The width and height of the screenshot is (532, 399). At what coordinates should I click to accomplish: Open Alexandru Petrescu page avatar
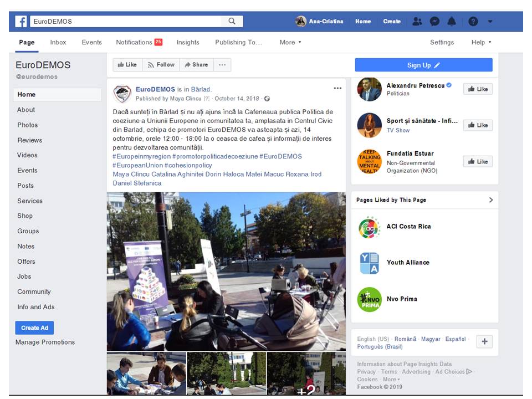coord(370,89)
